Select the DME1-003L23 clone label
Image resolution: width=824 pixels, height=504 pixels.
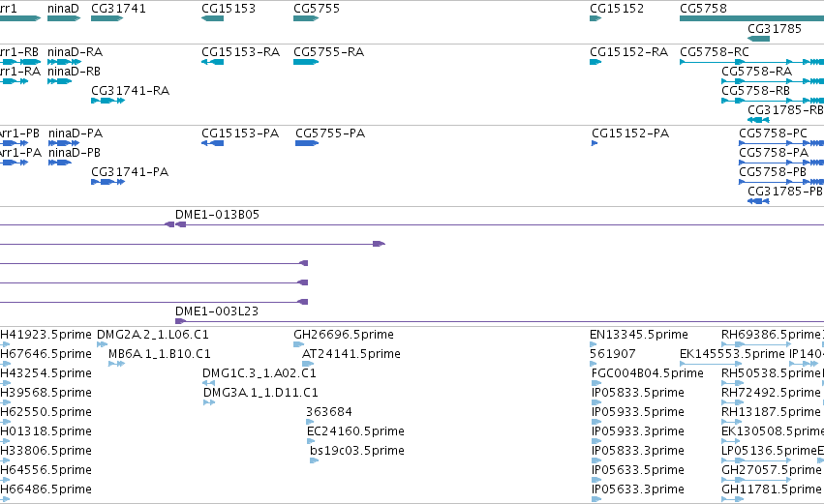coord(217,311)
